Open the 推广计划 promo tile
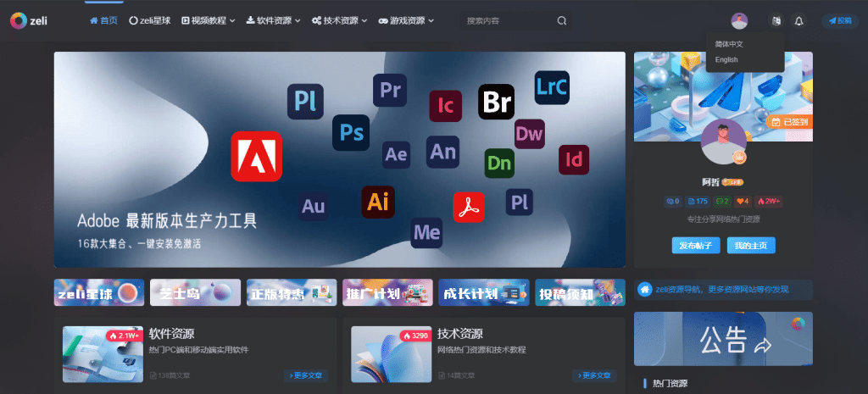This screenshot has height=394, width=868. click(387, 292)
